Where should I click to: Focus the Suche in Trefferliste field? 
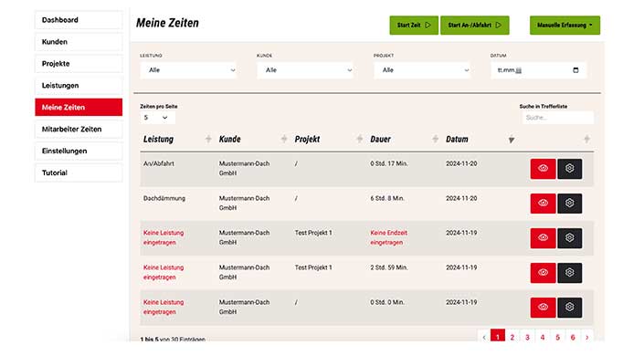point(558,118)
